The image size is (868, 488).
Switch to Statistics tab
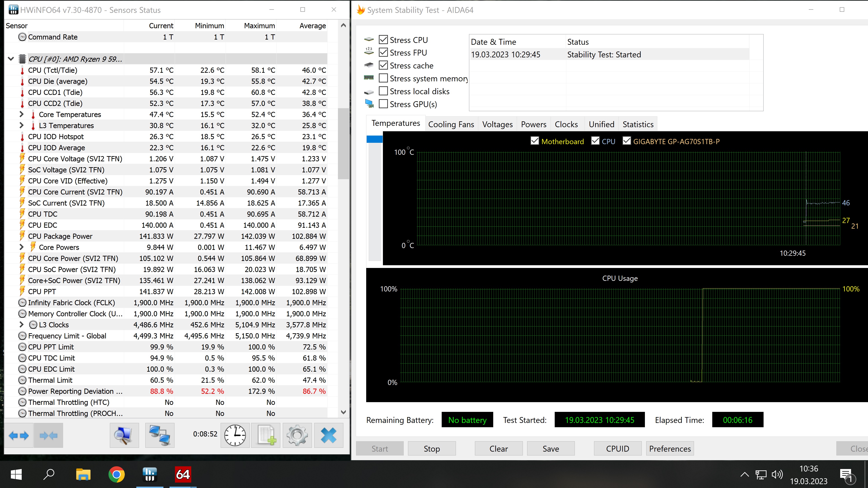click(638, 124)
